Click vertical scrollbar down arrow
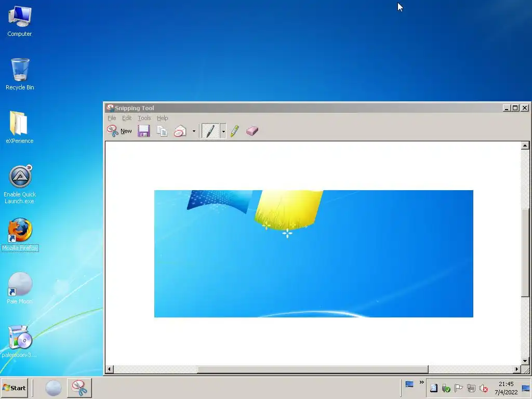532x399 pixels. coord(525,361)
